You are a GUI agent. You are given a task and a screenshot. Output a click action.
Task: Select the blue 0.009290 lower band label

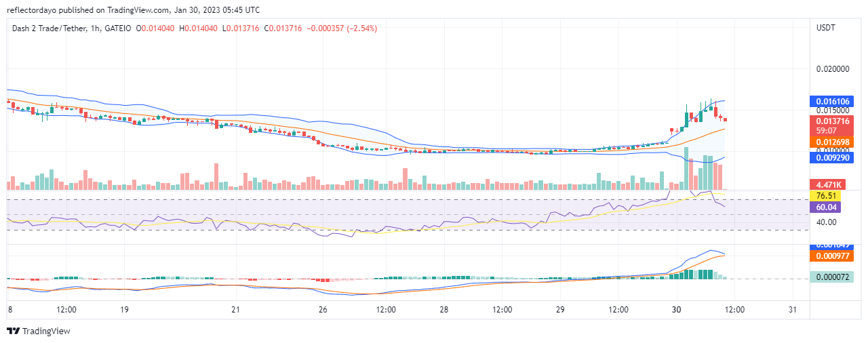[x=833, y=157]
